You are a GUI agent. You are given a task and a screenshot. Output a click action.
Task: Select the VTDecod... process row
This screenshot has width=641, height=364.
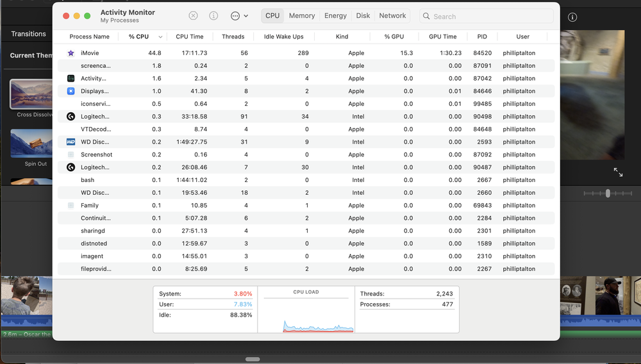[x=306, y=129]
